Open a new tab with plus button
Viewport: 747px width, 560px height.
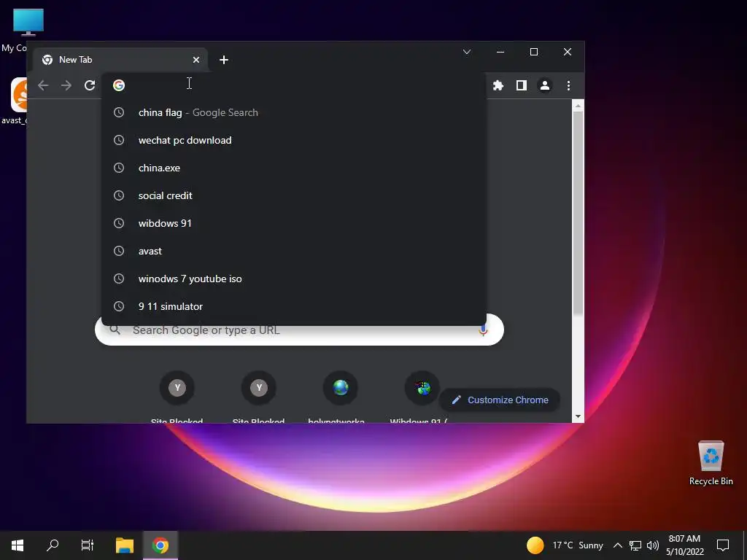(x=224, y=60)
